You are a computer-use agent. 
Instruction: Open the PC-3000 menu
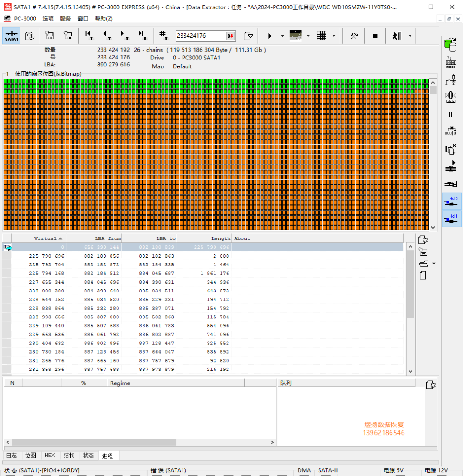[x=25, y=19]
